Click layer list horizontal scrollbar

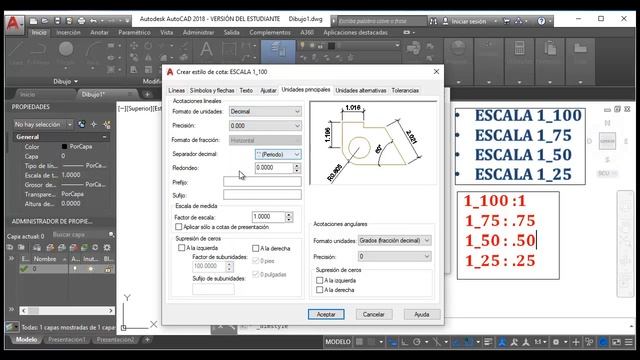(x=67, y=311)
